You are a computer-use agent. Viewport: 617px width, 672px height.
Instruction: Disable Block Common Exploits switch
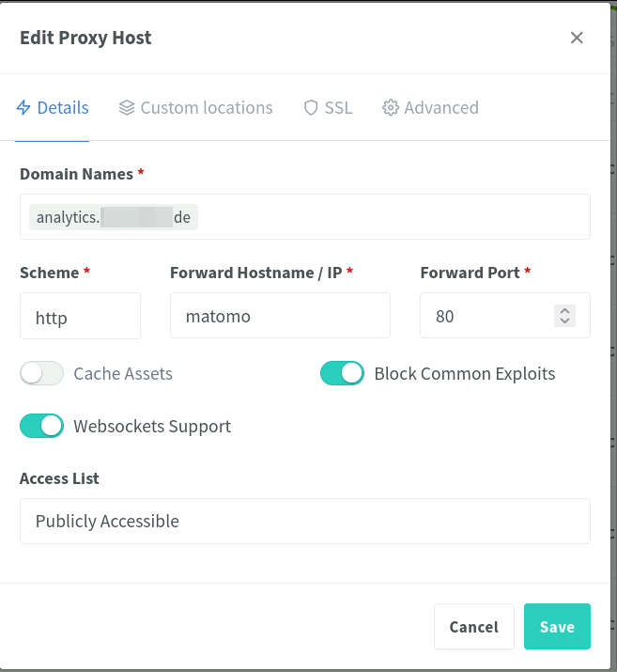(342, 373)
